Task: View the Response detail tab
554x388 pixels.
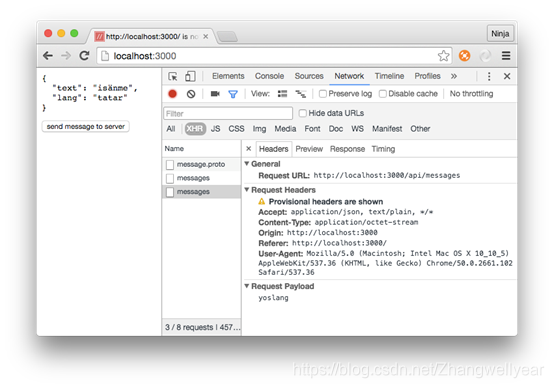Action: [x=347, y=149]
